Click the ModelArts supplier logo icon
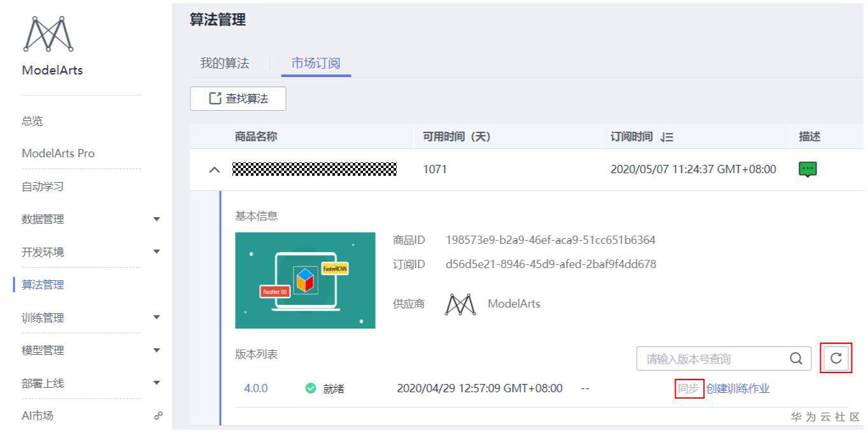The height and width of the screenshot is (433, 868). coord(460,304)
